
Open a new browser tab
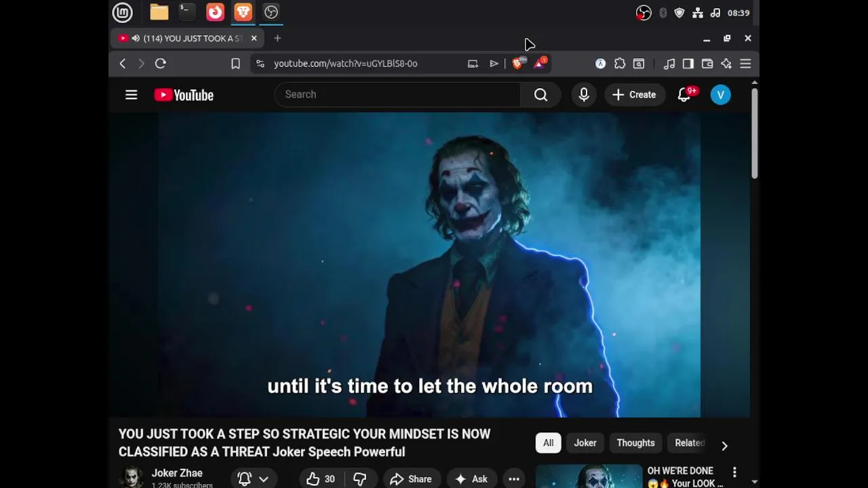coord(277,39)
